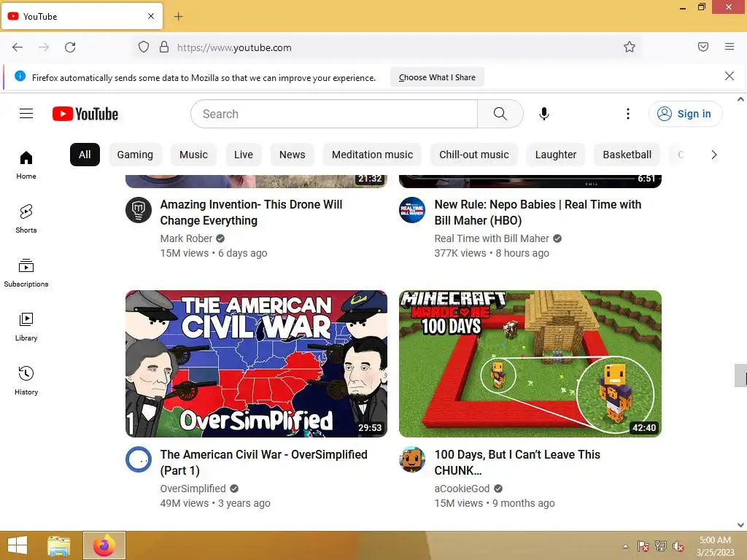Open the Windows Start button
The height and width of the screenshot is (560, 747).
[18, 545]
